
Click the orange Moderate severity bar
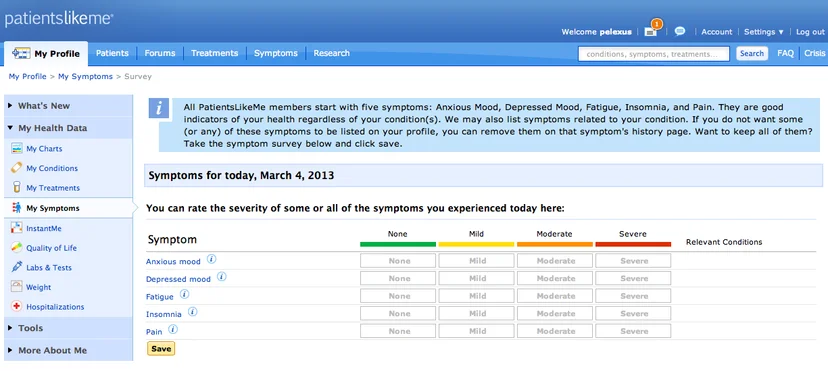click(555, 244)
